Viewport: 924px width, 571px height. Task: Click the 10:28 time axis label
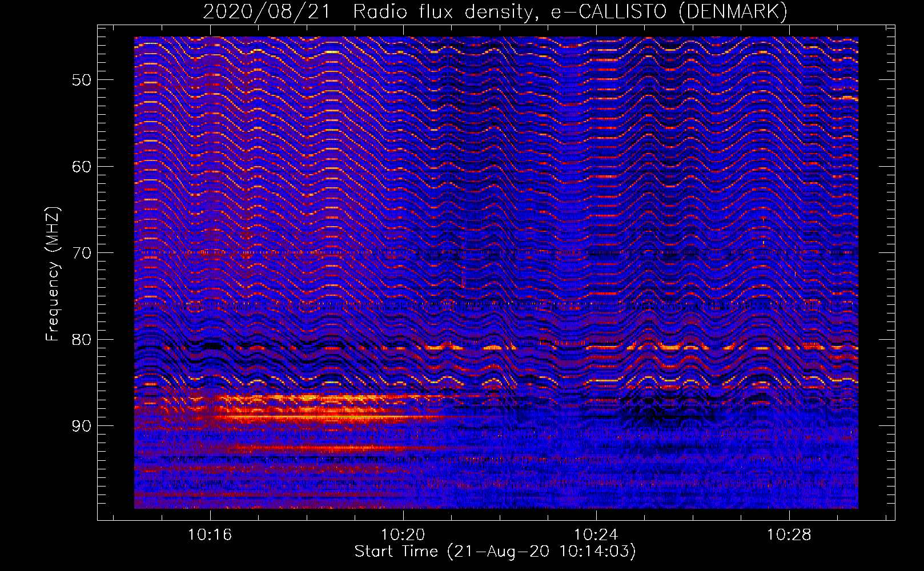789,535
